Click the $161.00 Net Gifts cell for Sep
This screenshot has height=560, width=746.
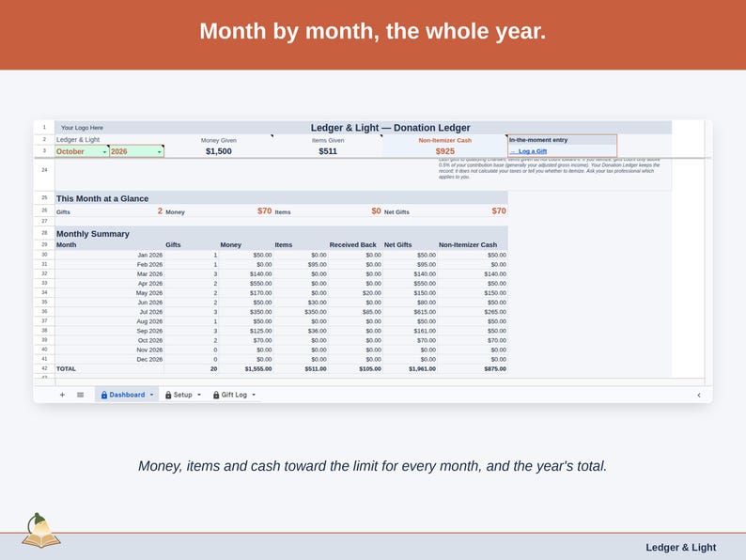[410, 331]
